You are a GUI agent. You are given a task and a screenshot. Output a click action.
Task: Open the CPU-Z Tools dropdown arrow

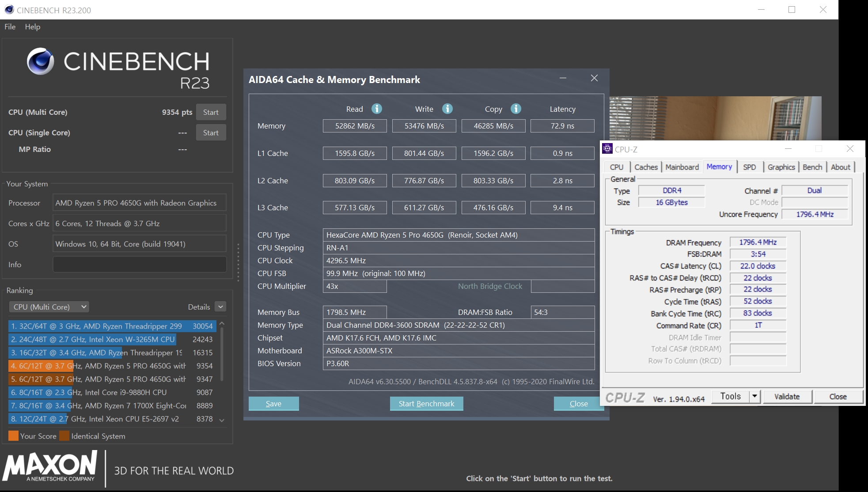[754, 396]
